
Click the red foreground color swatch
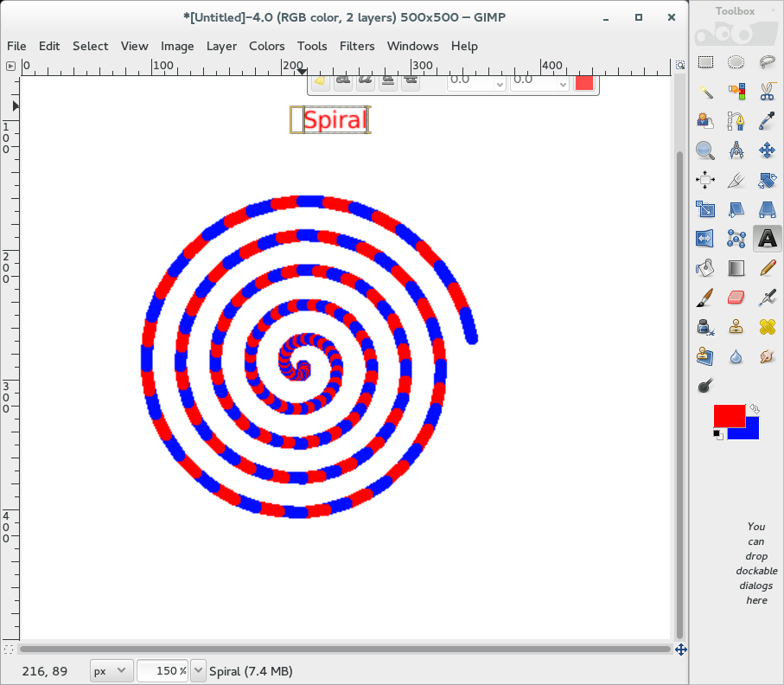click(x=728, y=415)
